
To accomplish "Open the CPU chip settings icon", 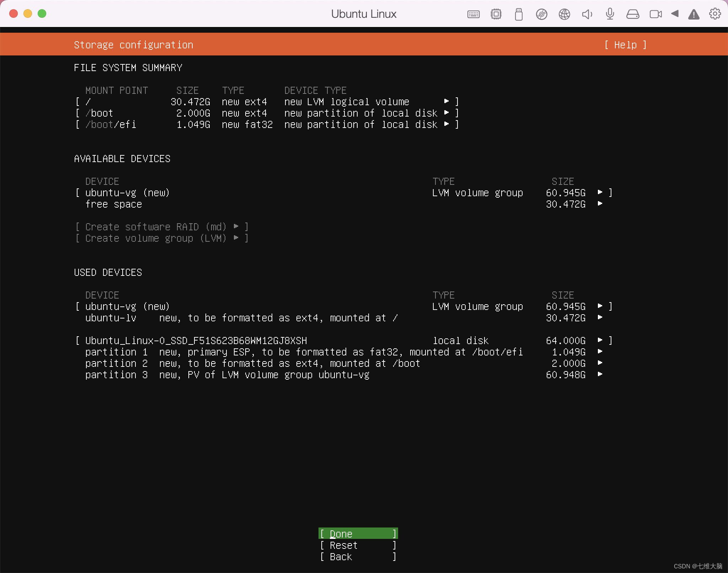I will [496, 14].
